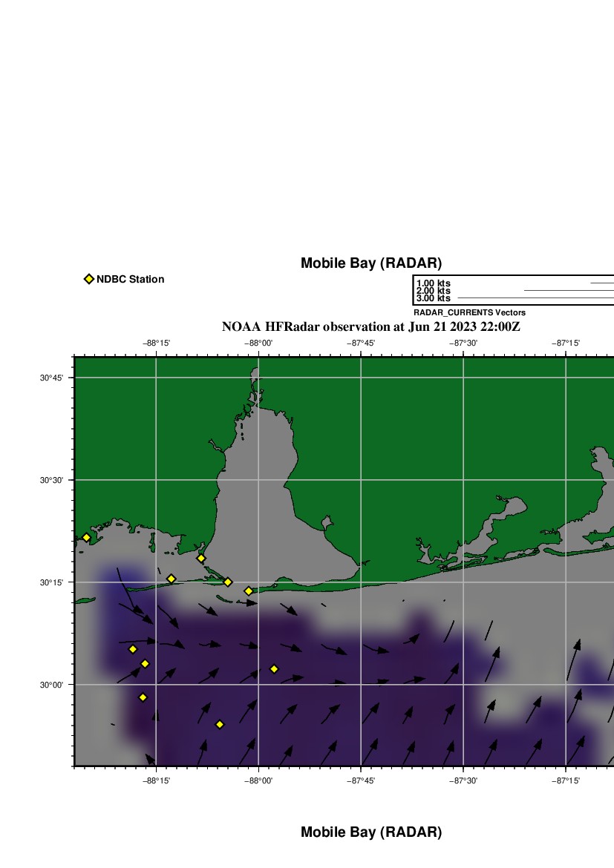Click station marker on Mobile Bay's western shore
The width and height of the screenshot is (614, 868).
(x=200, y=559)
